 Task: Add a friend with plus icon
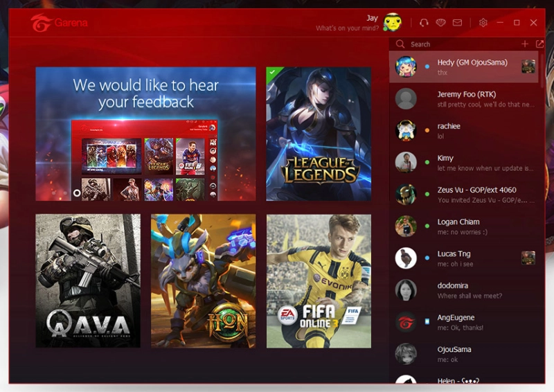(525, 44)
